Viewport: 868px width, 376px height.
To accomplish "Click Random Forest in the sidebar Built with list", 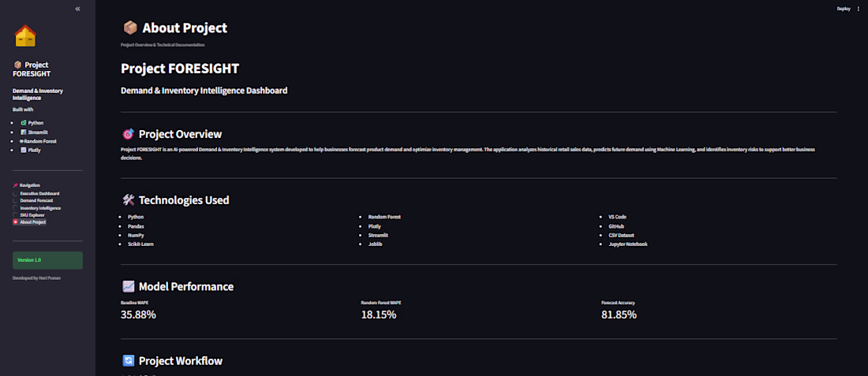I will point(40,141).
